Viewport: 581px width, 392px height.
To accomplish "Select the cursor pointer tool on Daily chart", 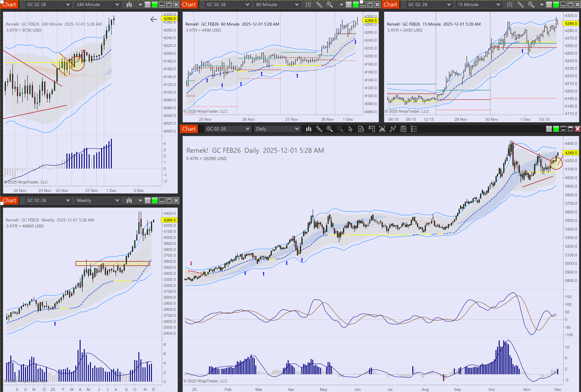I will point(350,129).
